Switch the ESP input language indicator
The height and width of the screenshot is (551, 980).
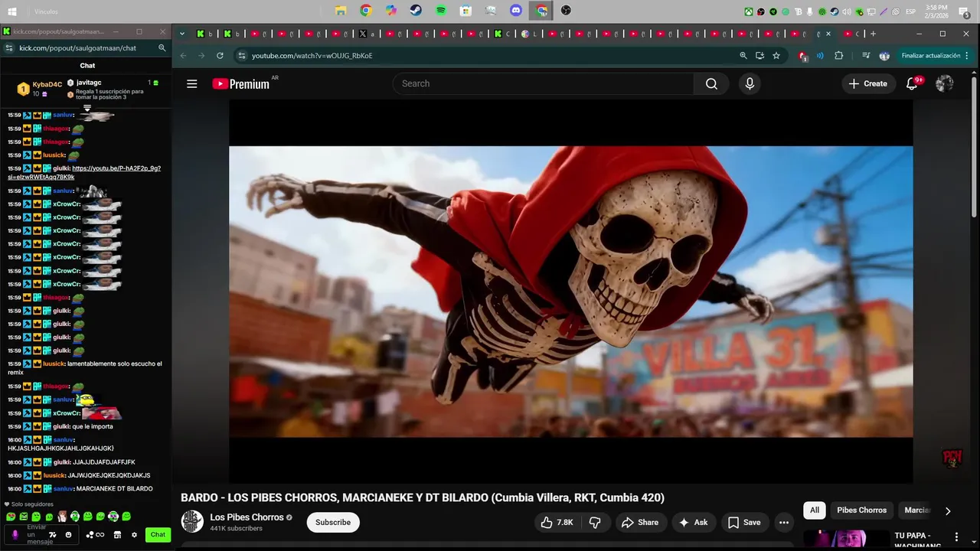tap(911, 11)
